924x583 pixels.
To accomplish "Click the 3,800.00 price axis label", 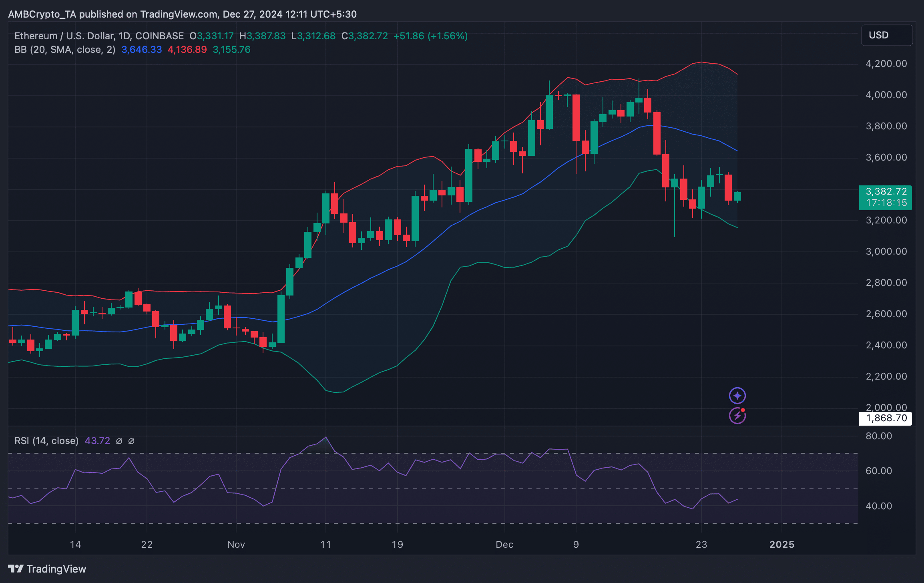I will click(x=886, y=126).
